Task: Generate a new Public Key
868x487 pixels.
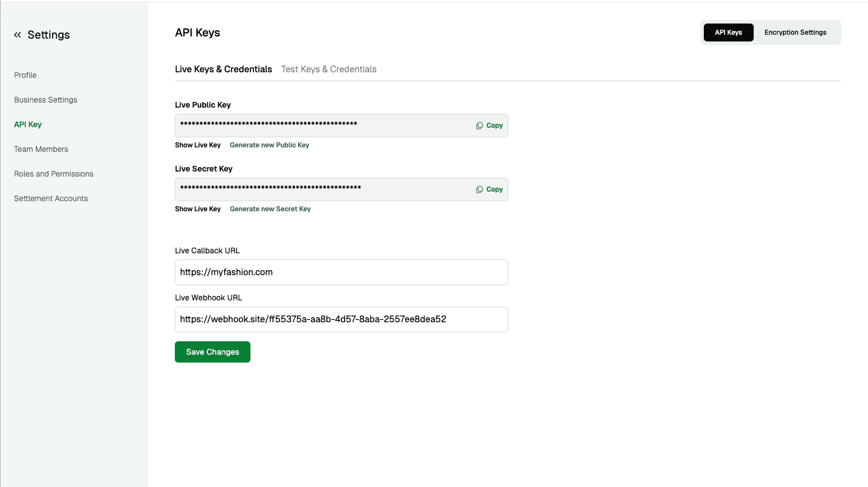Action: (270, 145)
